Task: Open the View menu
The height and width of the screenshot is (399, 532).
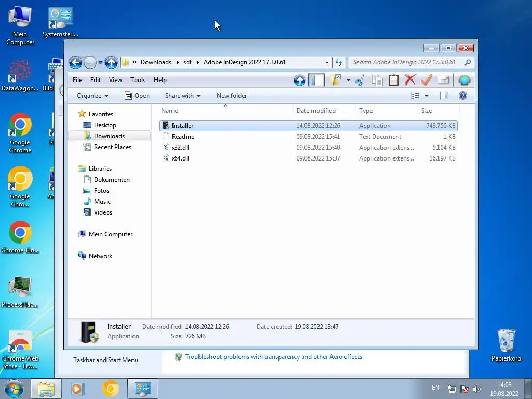Action: 115,80
